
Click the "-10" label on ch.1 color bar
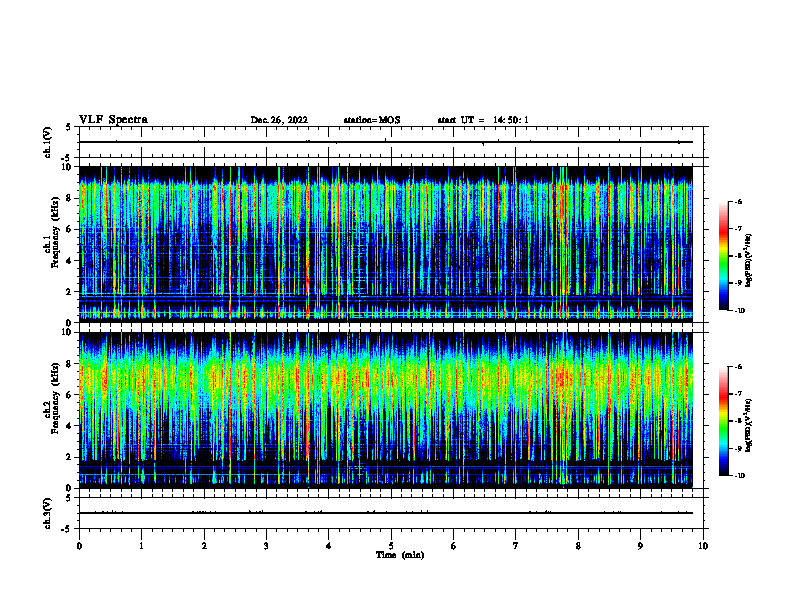coord(740,311)
